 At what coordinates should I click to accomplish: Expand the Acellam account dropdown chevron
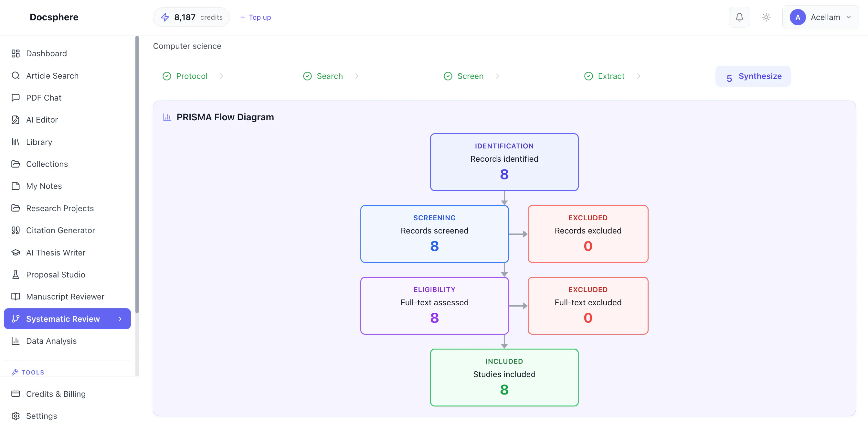[849, 17]
